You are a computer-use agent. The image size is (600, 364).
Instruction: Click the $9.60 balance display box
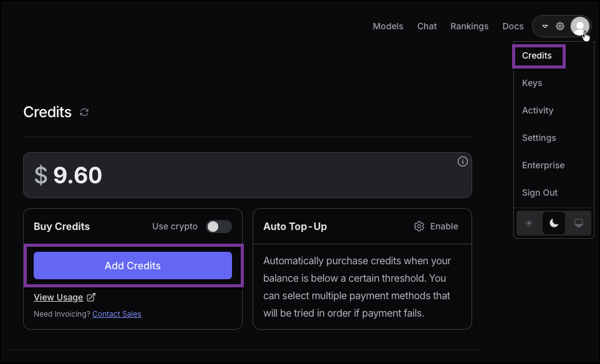[x=247, y=175]
